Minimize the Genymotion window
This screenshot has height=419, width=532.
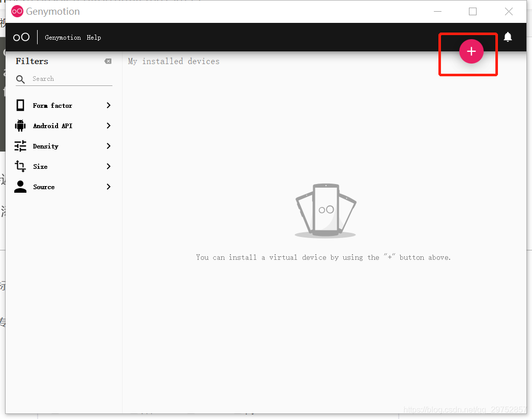click(438, 12)
